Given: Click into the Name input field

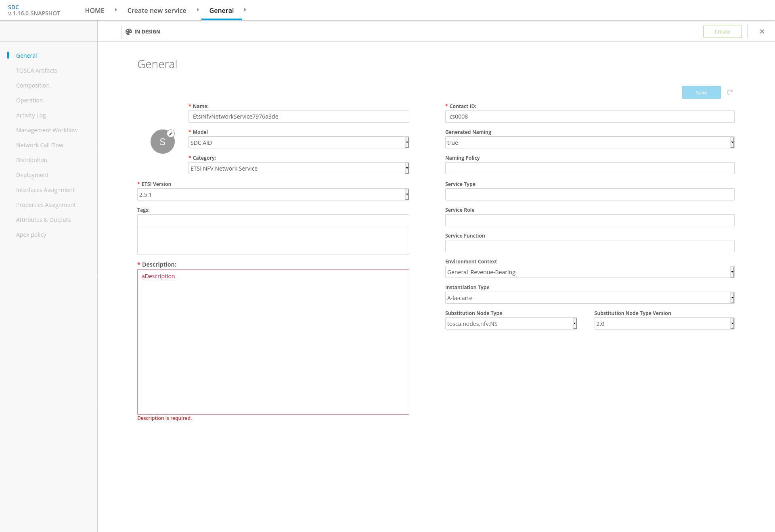Looking at the screenshot, I should point(299,117).
